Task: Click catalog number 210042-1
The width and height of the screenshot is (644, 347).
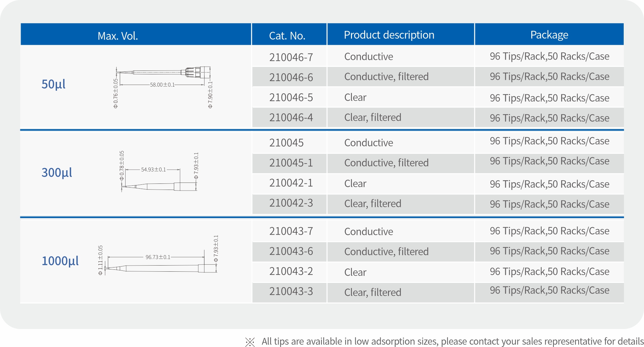Action: 291,183
